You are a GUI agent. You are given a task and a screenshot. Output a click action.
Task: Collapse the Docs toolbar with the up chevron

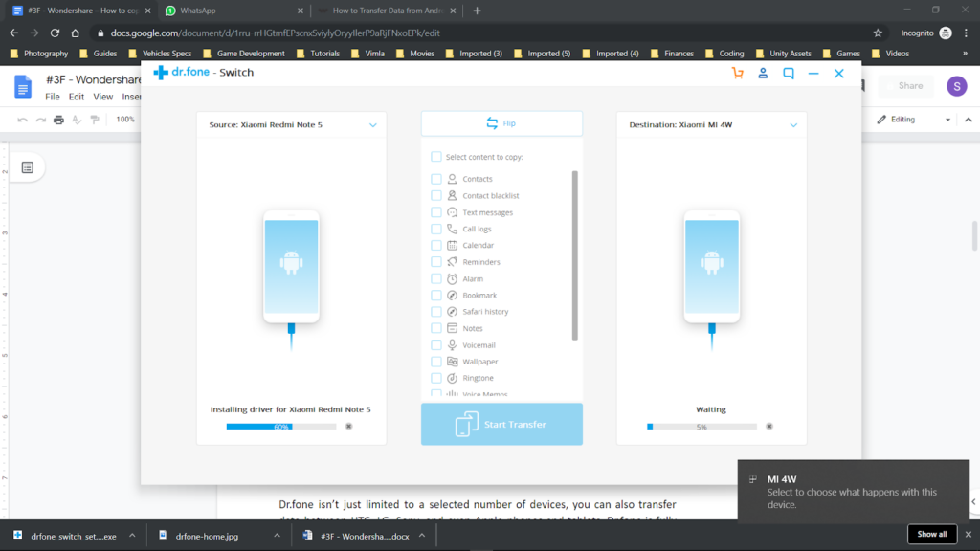969,120
